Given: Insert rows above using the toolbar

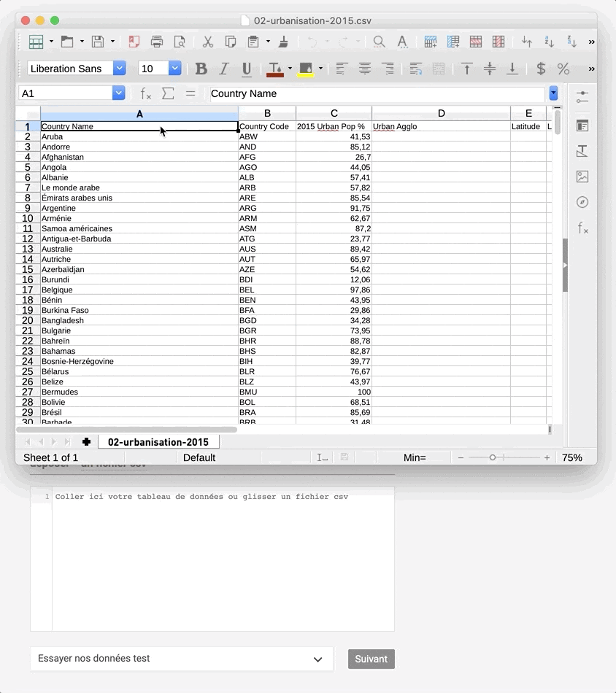Looking at the screenshot, I should 431,42.
